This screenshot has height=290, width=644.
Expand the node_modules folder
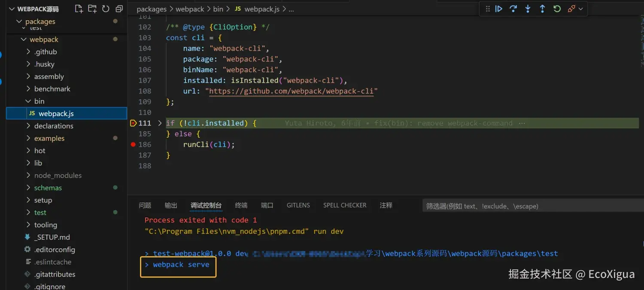pyautogui.click(x=28, y=175)
